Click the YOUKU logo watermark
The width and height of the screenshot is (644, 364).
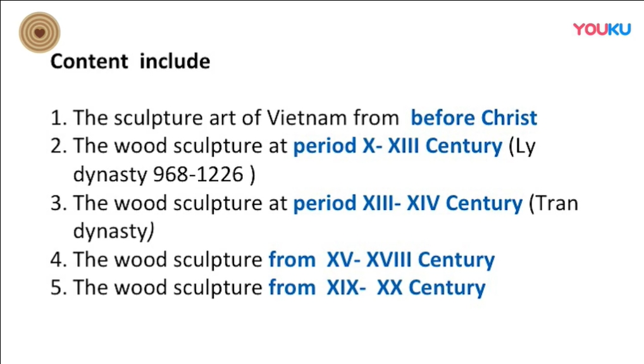[602, 29]
